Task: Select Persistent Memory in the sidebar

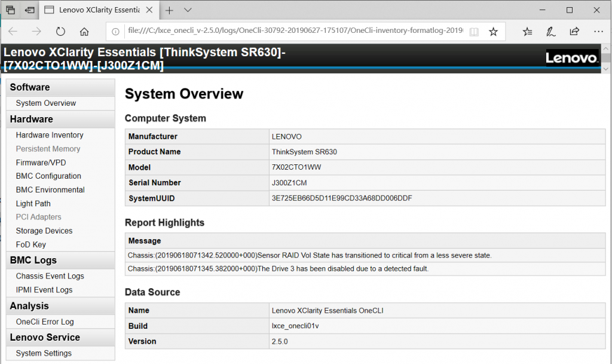Action: click(x=48, y=149)
